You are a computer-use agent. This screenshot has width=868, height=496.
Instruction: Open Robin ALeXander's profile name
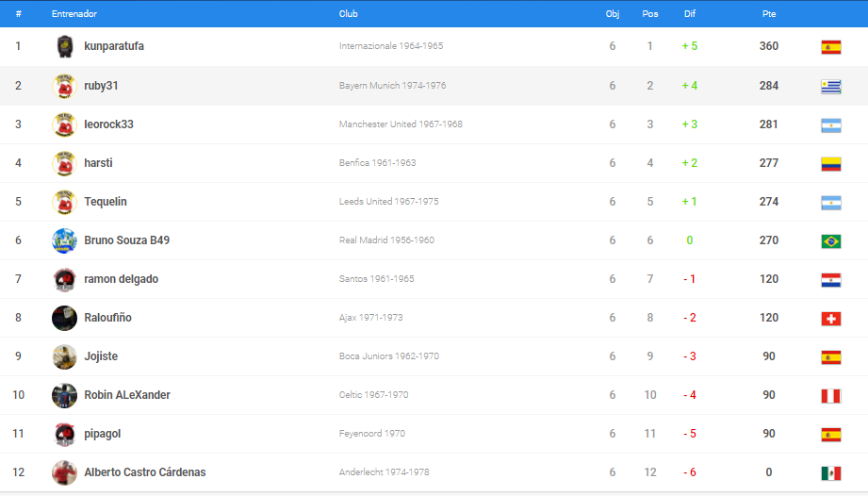click(127, 395)
